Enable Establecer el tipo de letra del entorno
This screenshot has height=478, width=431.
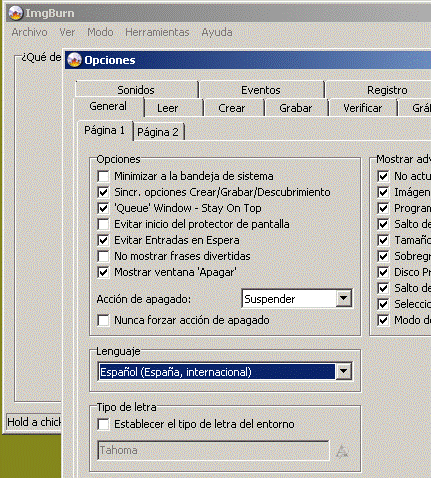[103, 424]
